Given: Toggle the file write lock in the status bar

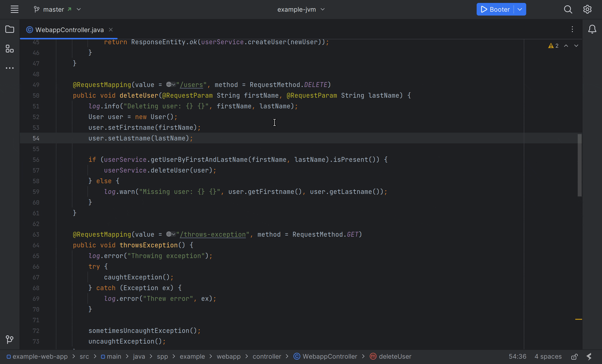Looking at the screenshot, I should coord(574,356).
